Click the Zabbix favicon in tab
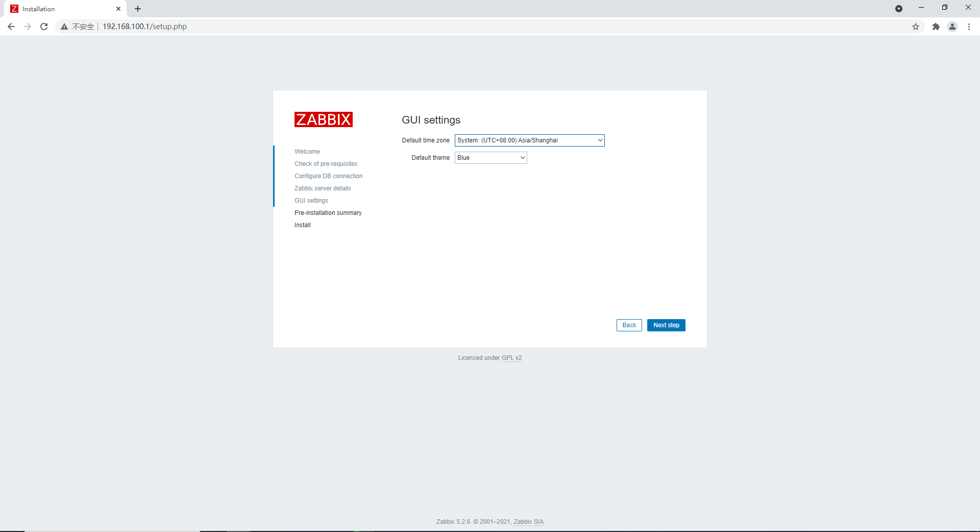Viewport: 980px width, 532px height. click(14, 9)
